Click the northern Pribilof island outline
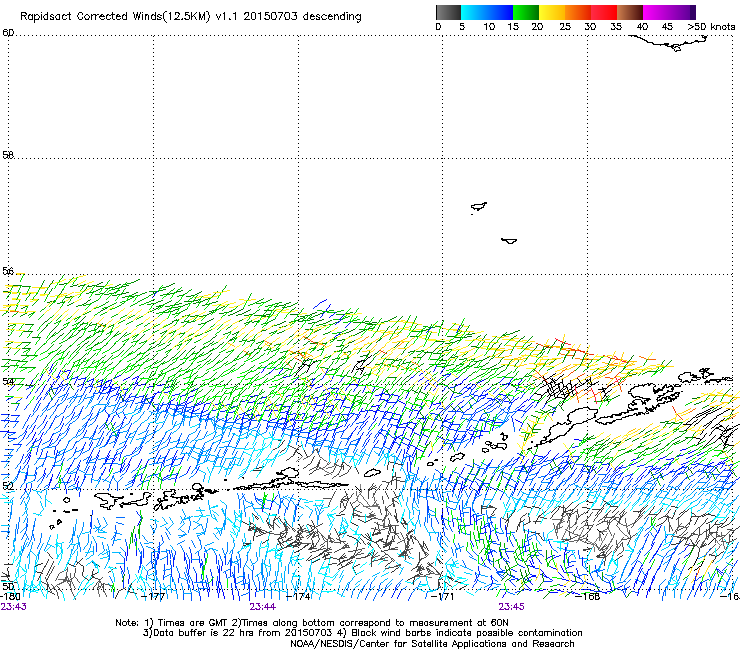Screen dimensions: 740x650 (479, 207)
